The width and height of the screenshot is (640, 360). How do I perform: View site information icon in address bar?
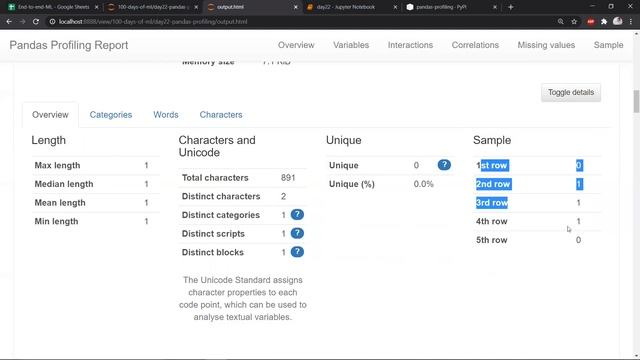click(x=52, y=22)
